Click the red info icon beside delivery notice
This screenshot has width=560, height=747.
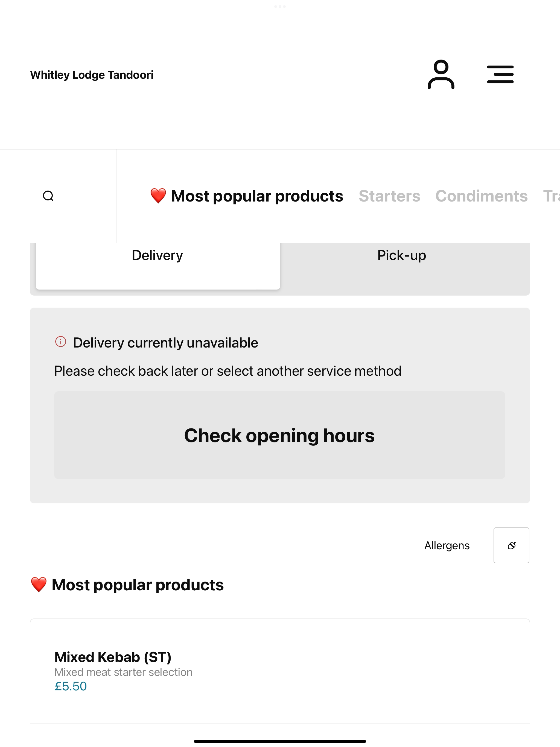pos(61,342)
